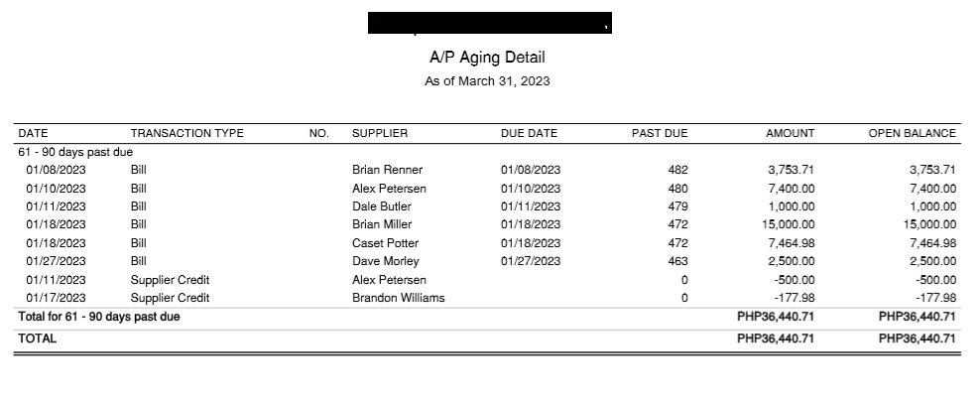This screenshot has height=408, width=980.
Task: Select Dave Morley's due date 01/27/2023
Action: click(x=531, y=261)
